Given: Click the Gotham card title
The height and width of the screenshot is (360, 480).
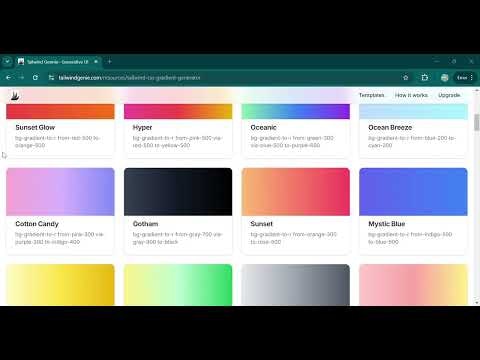Looking at the screenshot, I should (145, 224).
